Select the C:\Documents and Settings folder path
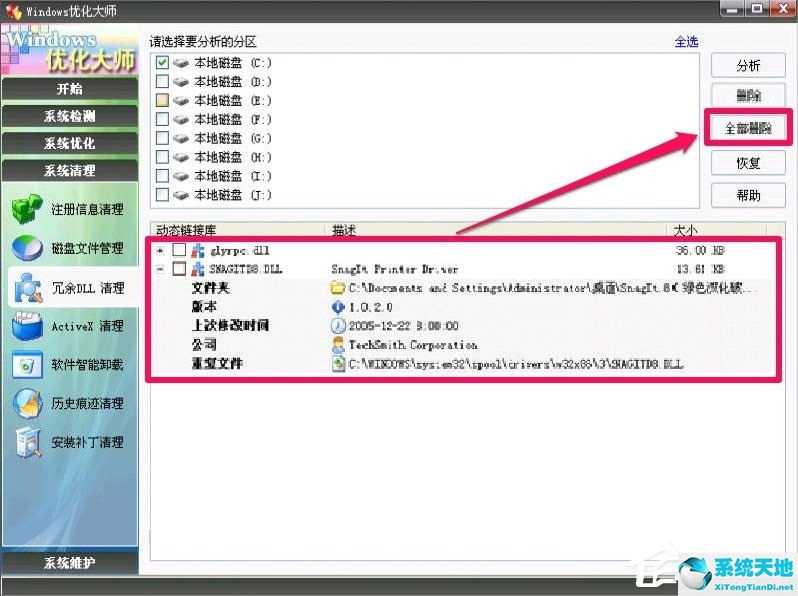 [553, 288]
